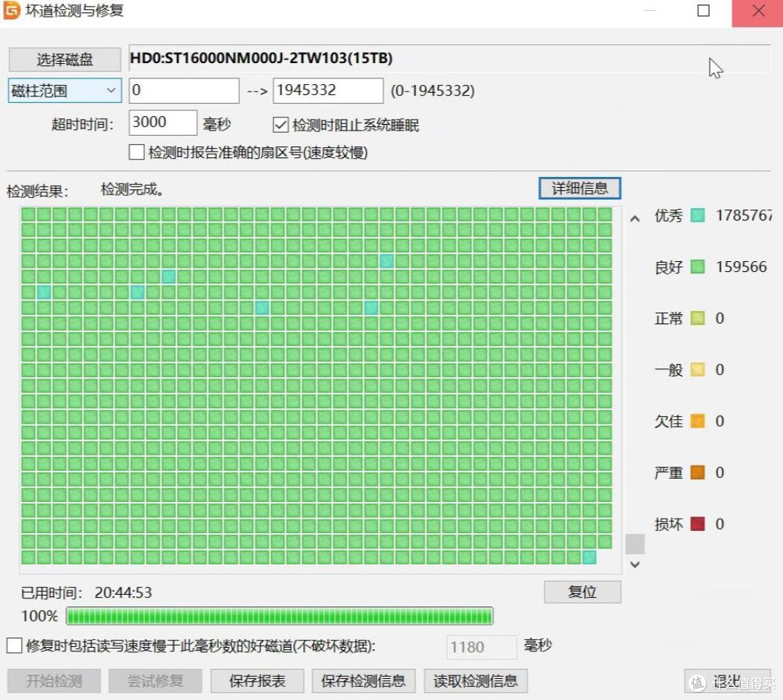This screenshot has width=783, height=700.
Task: Click the yellow 一般 (Fair) legend square
Action: pyautogui.click(x=697, y=370)
